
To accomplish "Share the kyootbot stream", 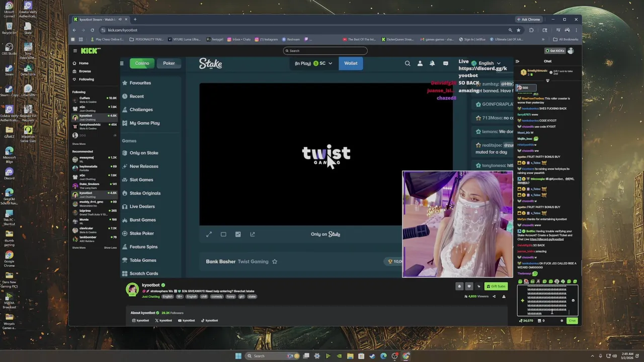I will tap(494, 297).
